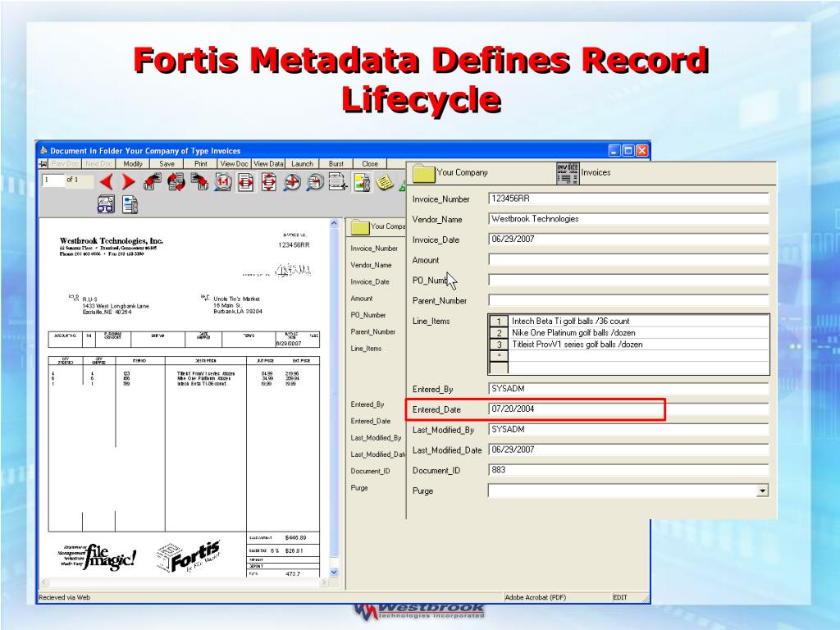Click the document window title bar icon
The height and width of the screenshot is (630, 840).
point(44,151)
